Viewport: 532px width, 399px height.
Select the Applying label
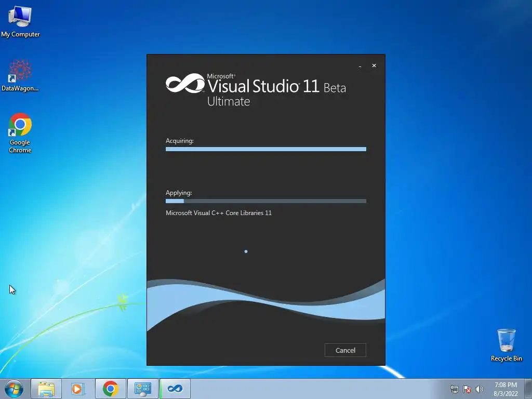click(179, 193)
